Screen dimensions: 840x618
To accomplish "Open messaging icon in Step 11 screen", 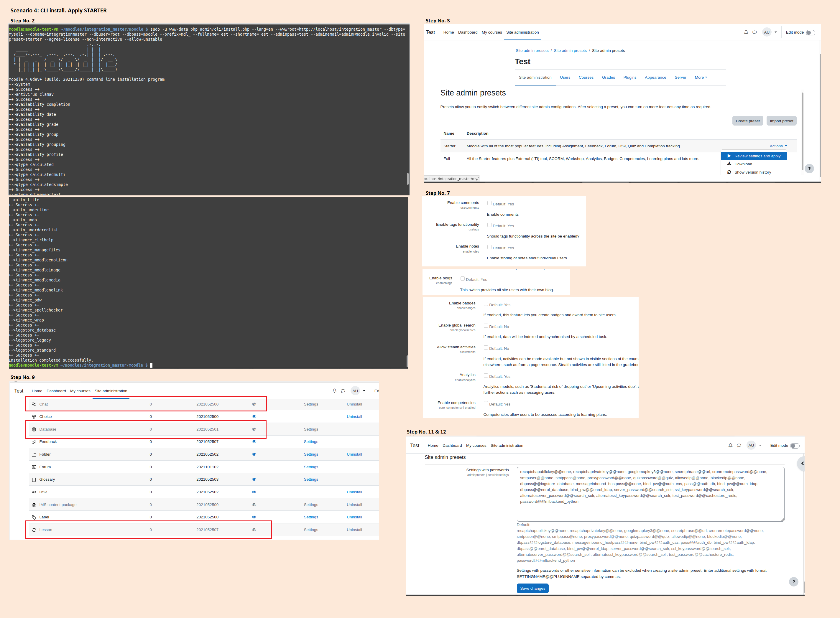I will tap(739, 446).
